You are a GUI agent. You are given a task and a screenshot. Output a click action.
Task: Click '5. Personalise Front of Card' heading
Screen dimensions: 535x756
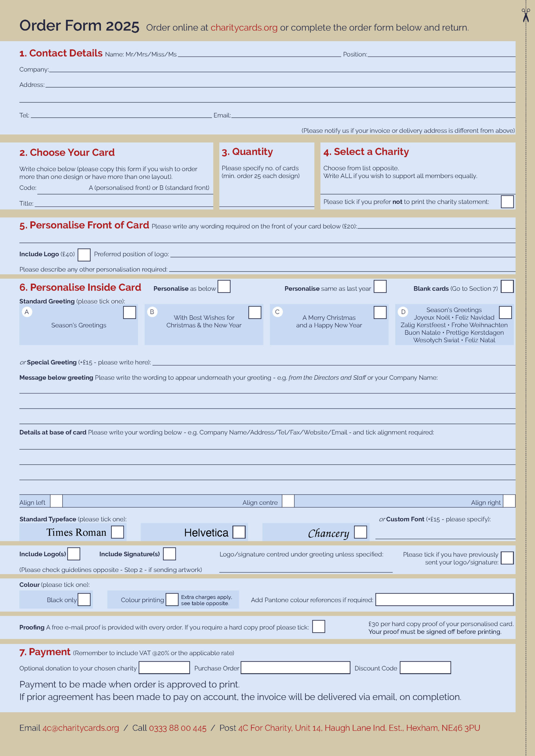[x=84, y=225]
